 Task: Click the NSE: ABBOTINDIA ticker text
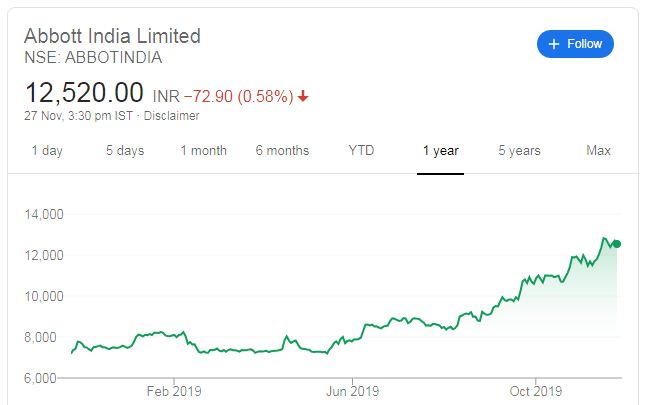point(93,57)
